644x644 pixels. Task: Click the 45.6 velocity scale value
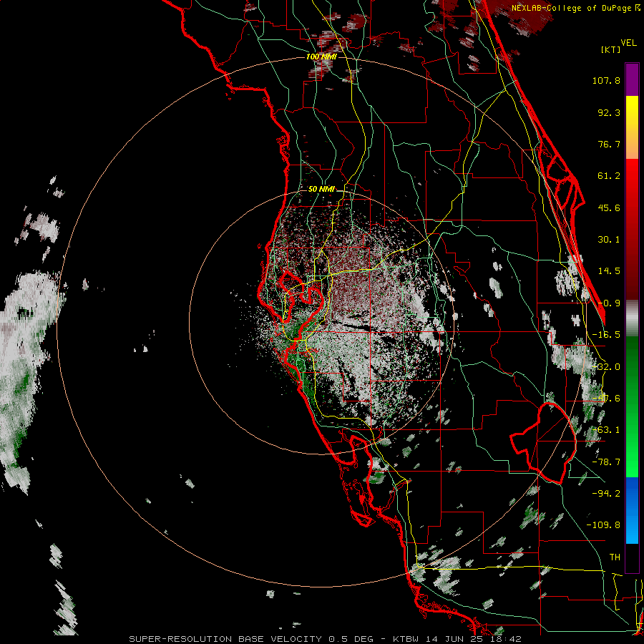click(x=609, y=208)
